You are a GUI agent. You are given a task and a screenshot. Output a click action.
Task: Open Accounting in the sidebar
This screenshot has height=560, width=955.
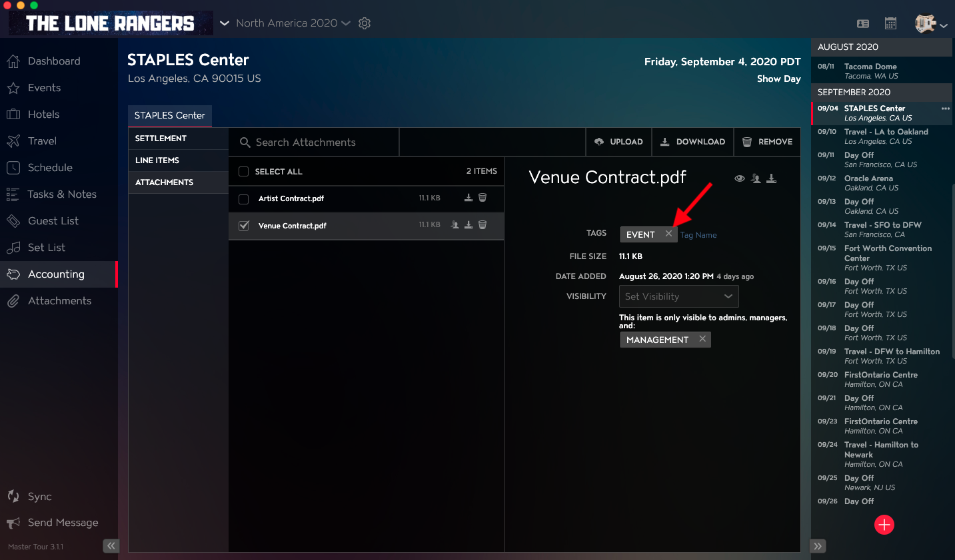click(x=59, y=274)
